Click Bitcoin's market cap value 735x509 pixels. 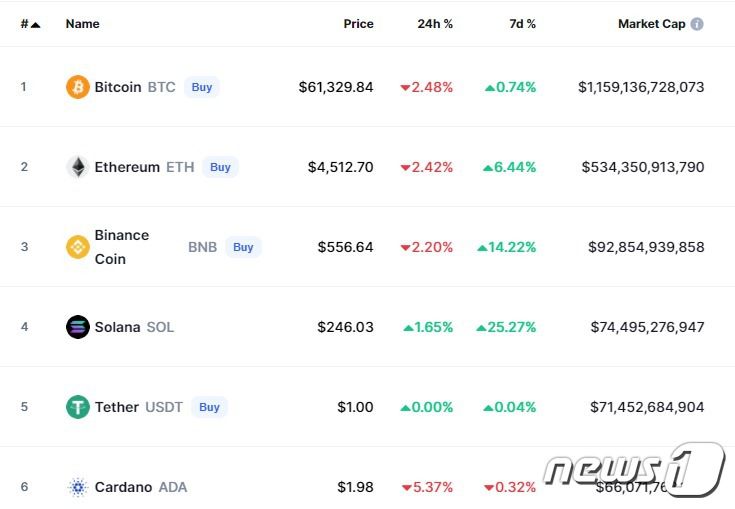click(x=641, y=87)
